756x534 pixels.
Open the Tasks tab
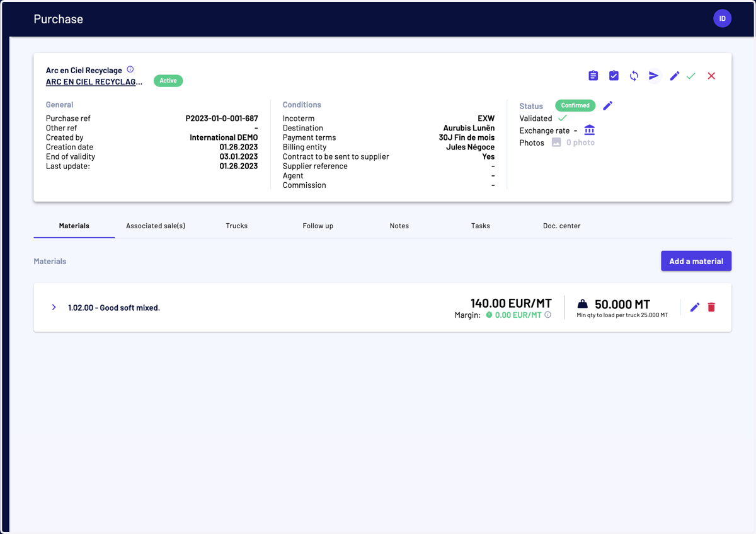click(481, 226)
